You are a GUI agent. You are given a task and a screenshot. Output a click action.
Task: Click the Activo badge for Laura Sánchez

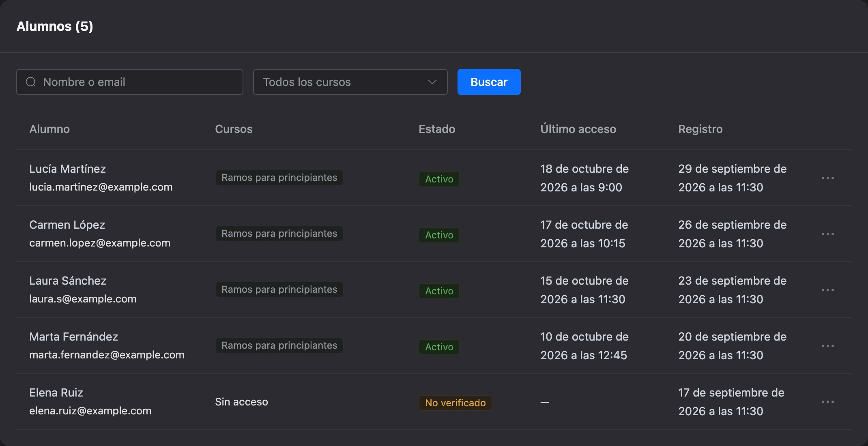(439, 291)
